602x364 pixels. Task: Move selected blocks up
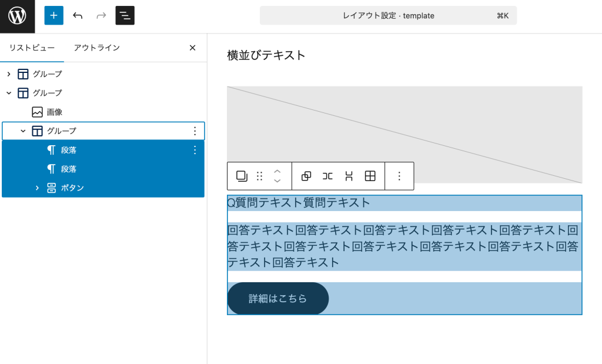277,171
